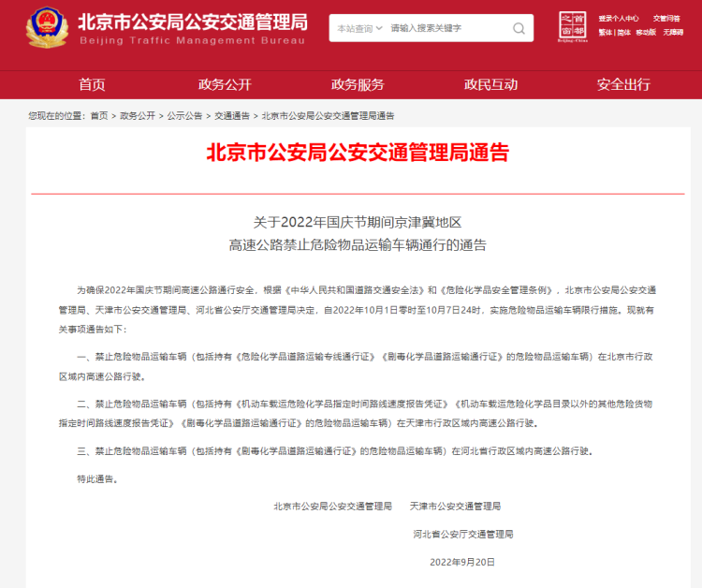Click the site title 北京市公安局公安交通管理局
The image size is (702, 588).
(x=193, y=22)
